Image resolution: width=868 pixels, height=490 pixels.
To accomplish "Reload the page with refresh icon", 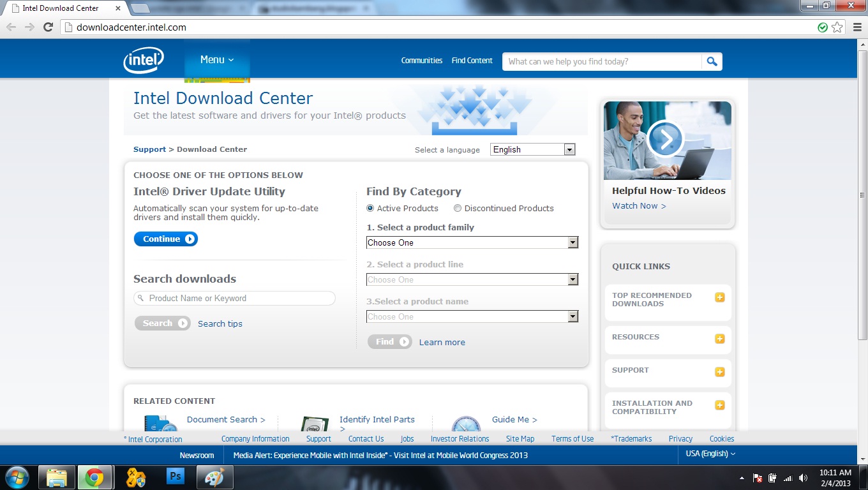I will (48, 27).
